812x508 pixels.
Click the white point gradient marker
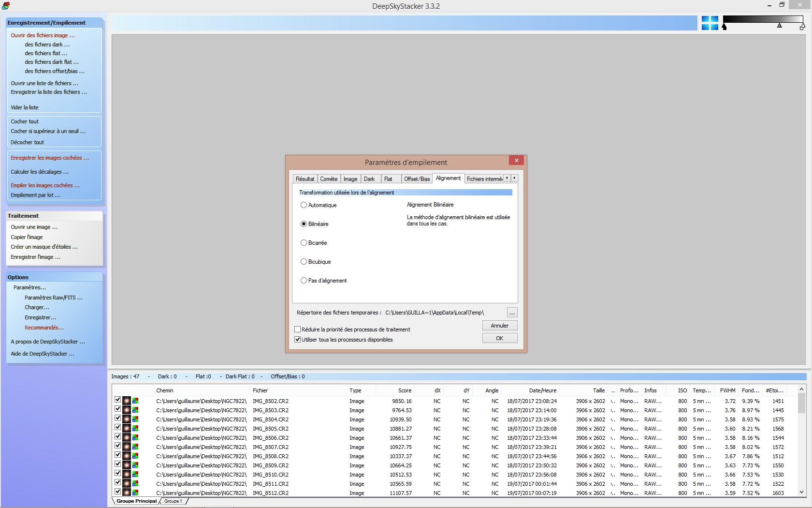point(802,27)
